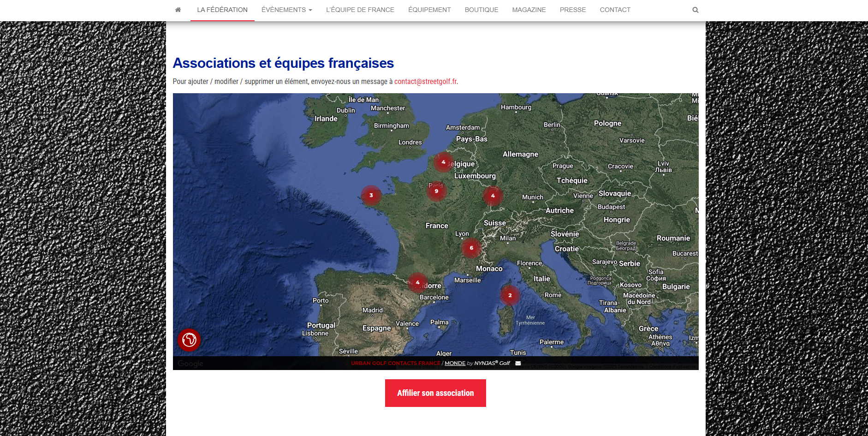Go to L'Équipe de France page
Viewport: 868px width, 436px height.
[x=360, y=10]
